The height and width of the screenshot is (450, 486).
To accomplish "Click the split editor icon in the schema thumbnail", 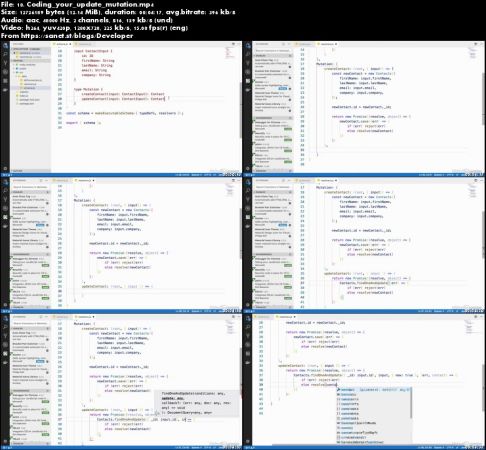I will click(x=233, y=44).
